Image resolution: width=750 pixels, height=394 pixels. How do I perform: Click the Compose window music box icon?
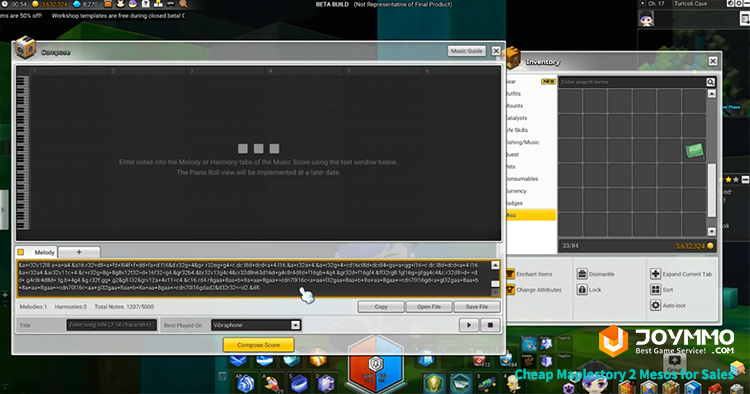25,47
